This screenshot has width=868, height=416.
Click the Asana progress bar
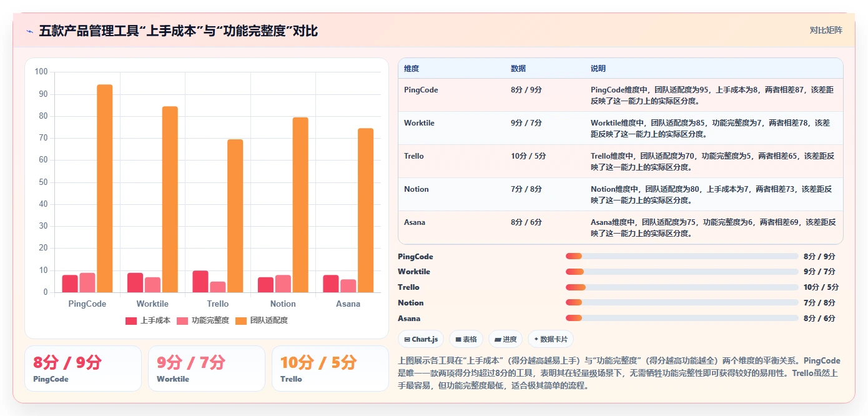coord(682,318)
